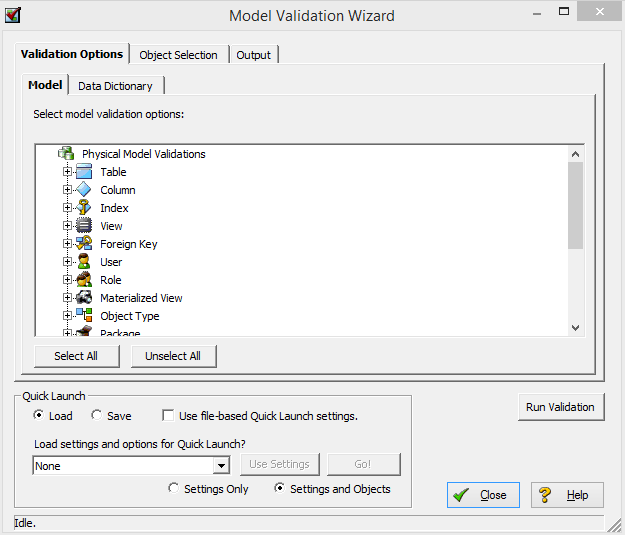Screen dimensions: 625x535
Task: Select the Table tree row label
Action: [113, 172]
